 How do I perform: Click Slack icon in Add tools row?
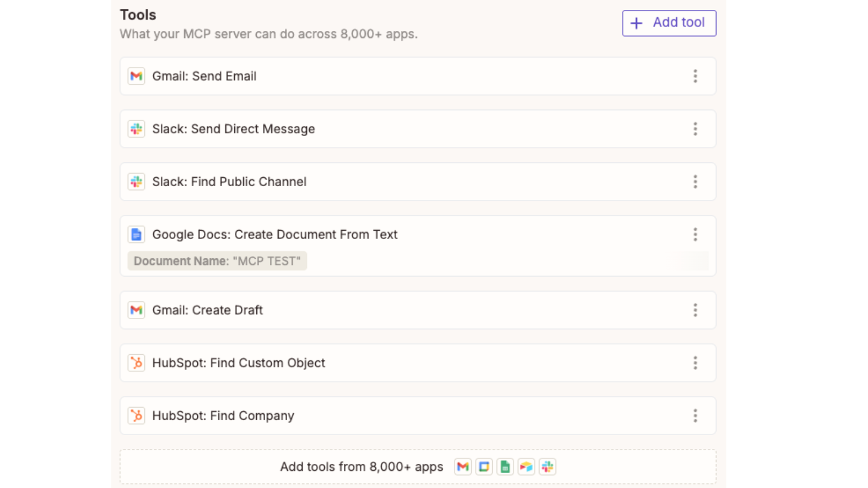point(547,467)
